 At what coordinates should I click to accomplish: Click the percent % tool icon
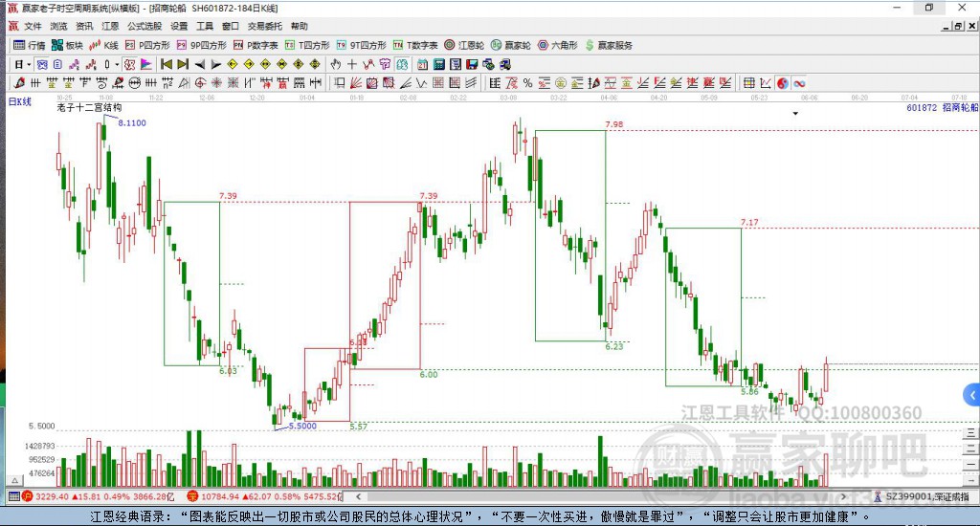(527, 83)
